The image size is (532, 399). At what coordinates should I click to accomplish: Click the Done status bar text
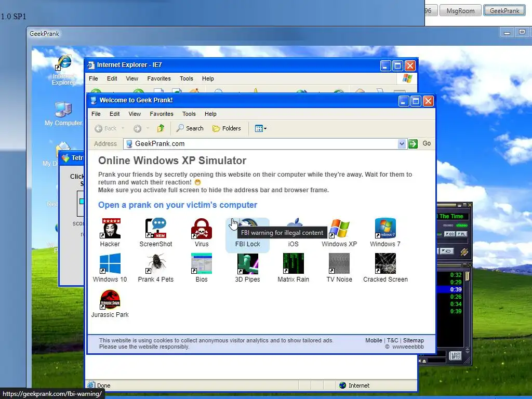(103, 385)
